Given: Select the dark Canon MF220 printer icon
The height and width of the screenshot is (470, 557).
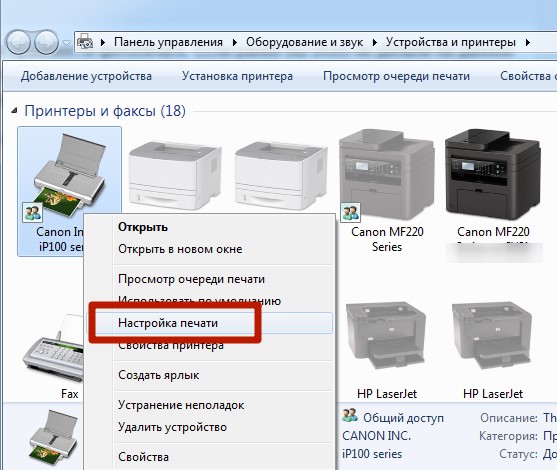Looking at the screenshot, I should tap(493, 174).
